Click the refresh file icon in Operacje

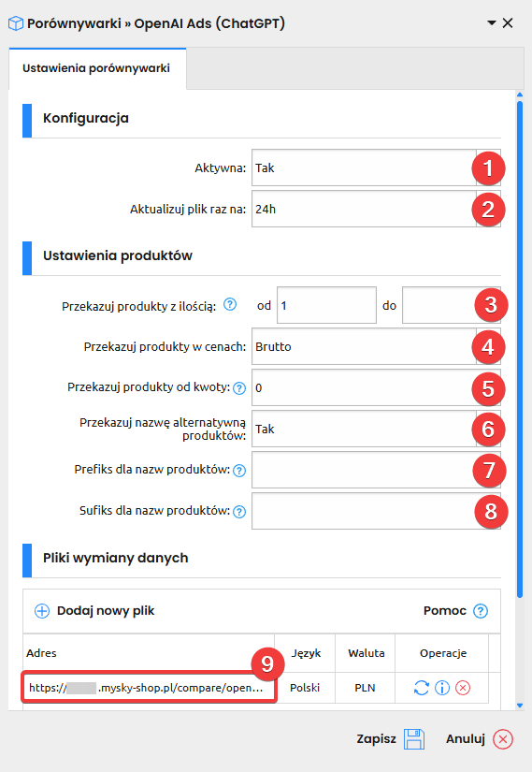[x=422, y=688]
